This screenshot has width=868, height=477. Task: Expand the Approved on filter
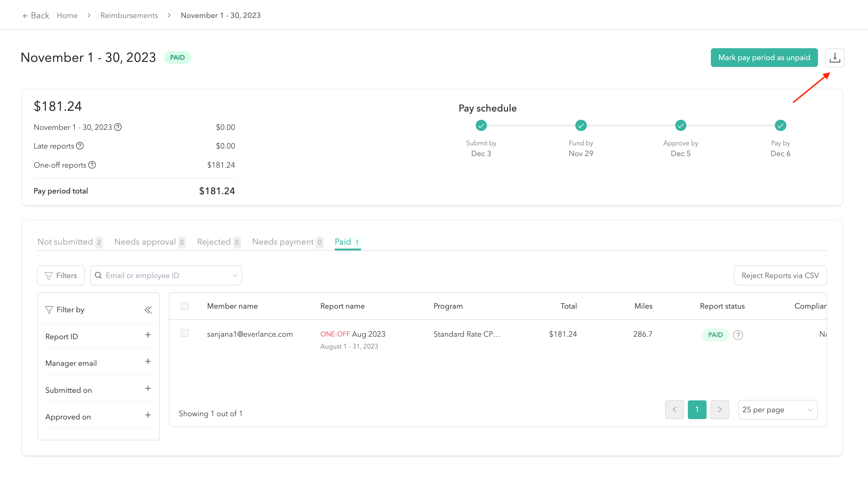148,415
